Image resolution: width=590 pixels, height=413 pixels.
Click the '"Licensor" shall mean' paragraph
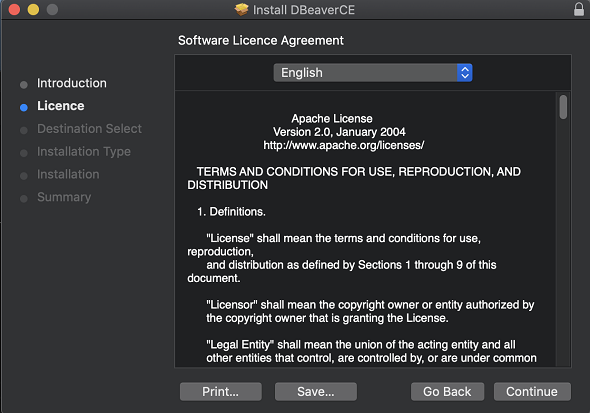tap(370, 311)
